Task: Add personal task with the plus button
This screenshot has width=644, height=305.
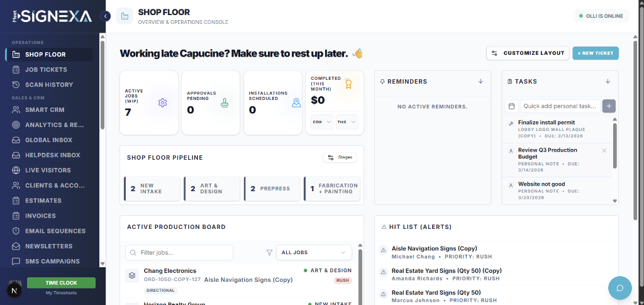Action: (609, 106)
